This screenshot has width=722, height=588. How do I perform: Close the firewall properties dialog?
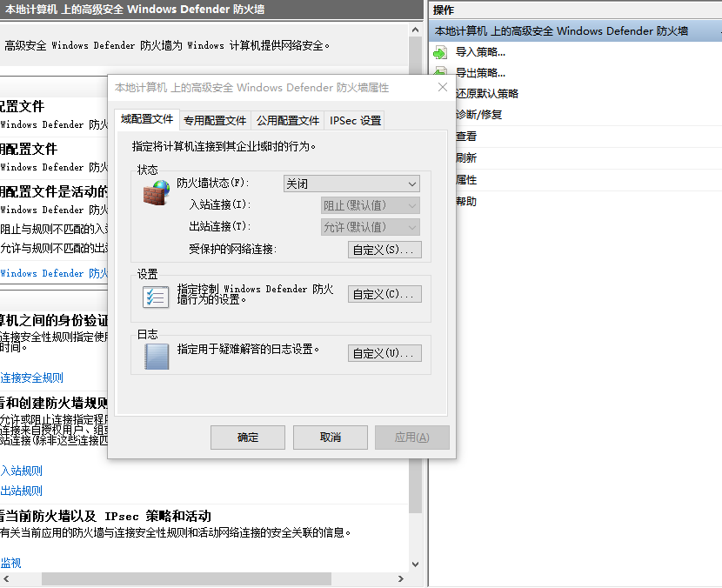(x=443, y=87)
